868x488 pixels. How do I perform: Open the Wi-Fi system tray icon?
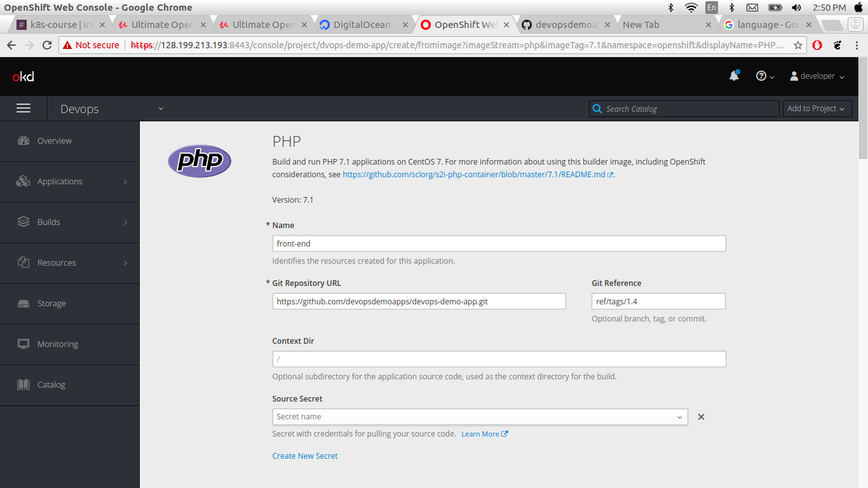[691, 8]
